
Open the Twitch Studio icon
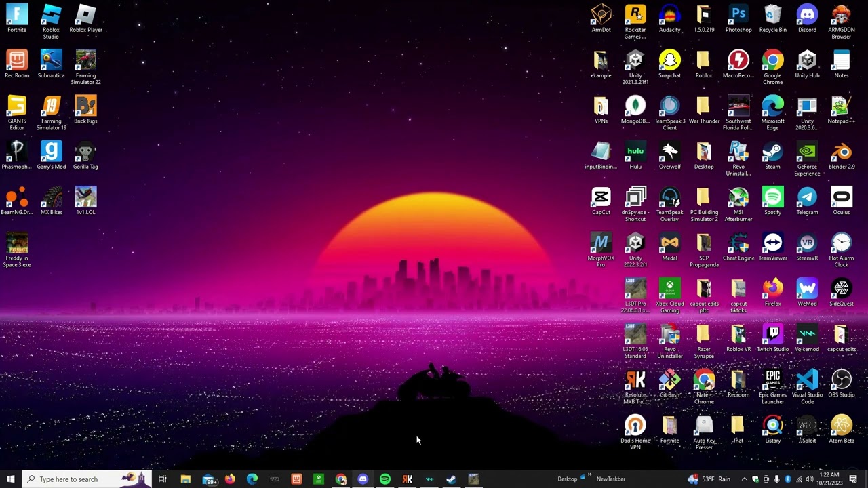point(773,338)
